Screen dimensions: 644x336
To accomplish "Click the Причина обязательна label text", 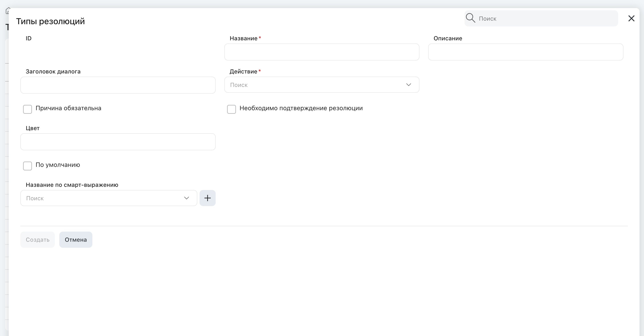I will point(68,108).
